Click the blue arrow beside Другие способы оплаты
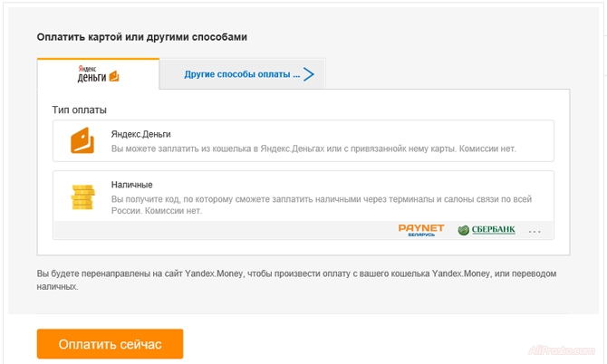Screen dimensions: 607x364 pos(309,74)
